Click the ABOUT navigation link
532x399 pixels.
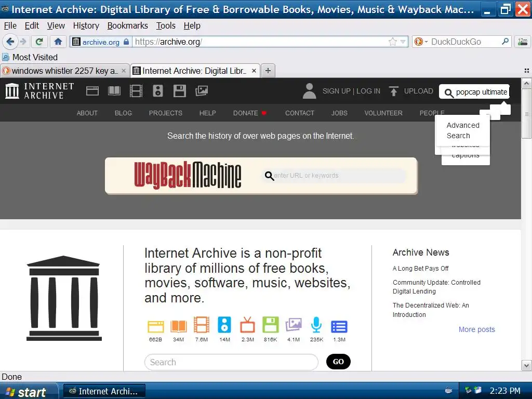[x=87, y=113]
